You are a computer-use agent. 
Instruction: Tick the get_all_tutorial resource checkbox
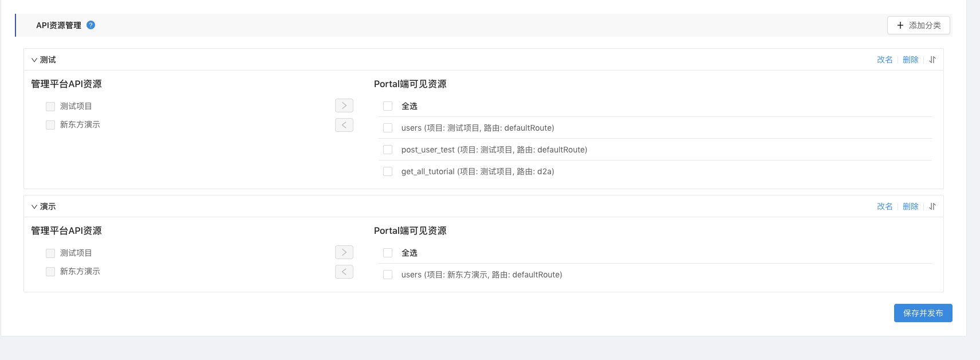(x=388, y=171)
